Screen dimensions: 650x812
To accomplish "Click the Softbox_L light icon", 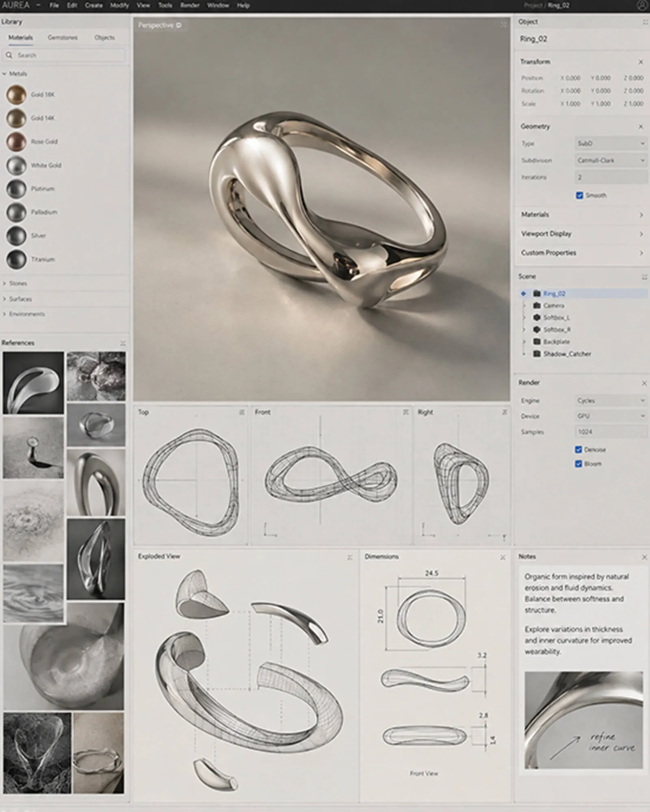I will [x=537, y=317].
